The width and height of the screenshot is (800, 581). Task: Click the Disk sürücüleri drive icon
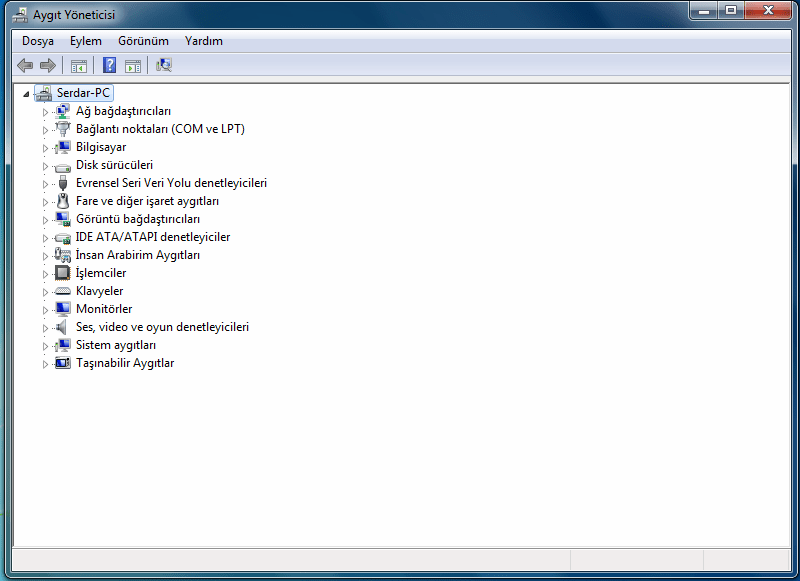[63, 166]
